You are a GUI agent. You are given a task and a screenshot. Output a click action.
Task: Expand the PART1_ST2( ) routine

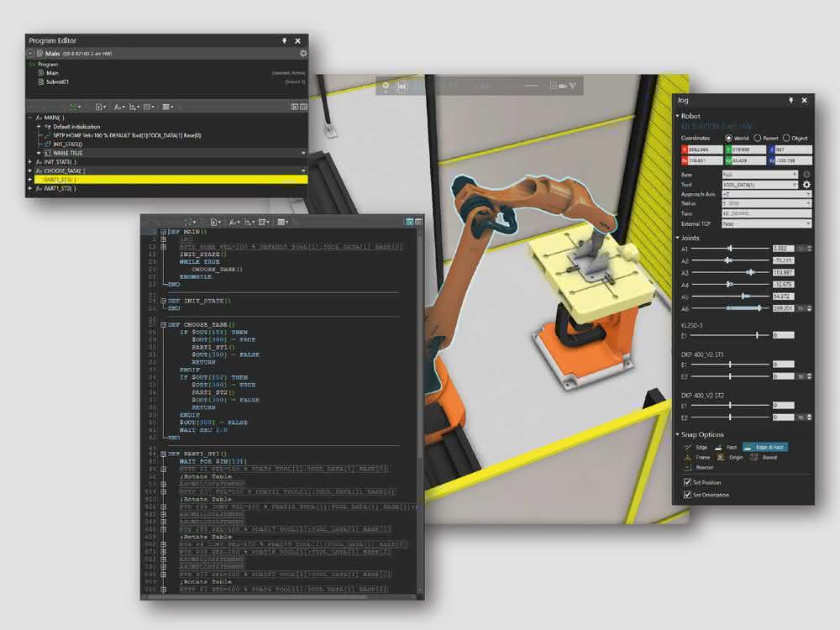[30, 188]
